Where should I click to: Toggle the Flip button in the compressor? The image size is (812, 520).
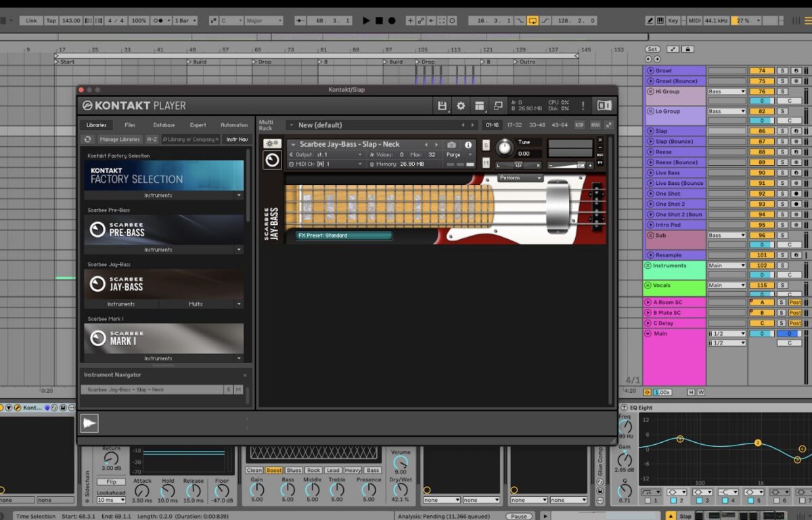[x=111, y=482]
